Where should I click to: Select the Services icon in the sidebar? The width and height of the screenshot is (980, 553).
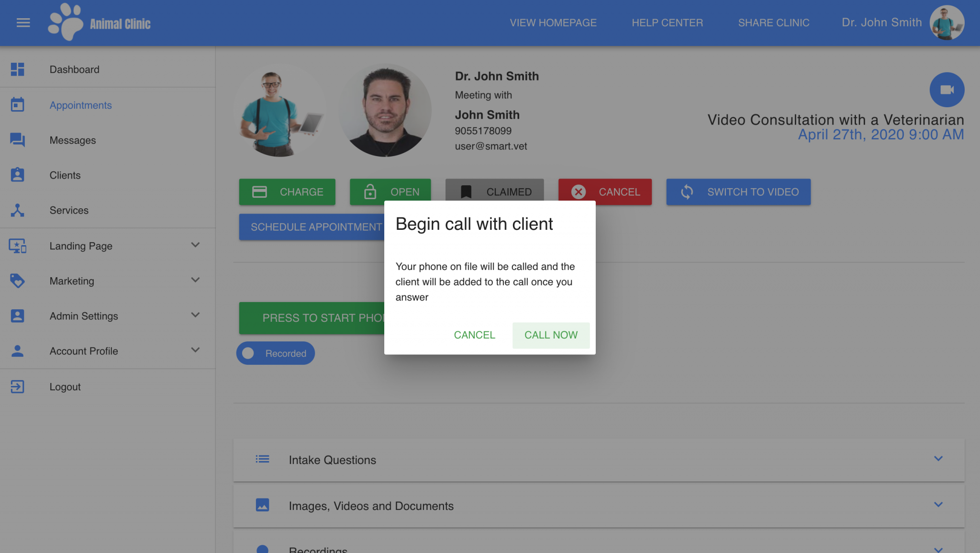pyautogui.click(x=18, y=210)
